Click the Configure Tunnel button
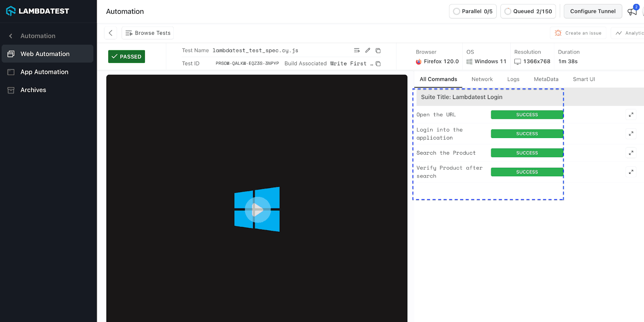644x322 pixels. (x=593, y=11)
